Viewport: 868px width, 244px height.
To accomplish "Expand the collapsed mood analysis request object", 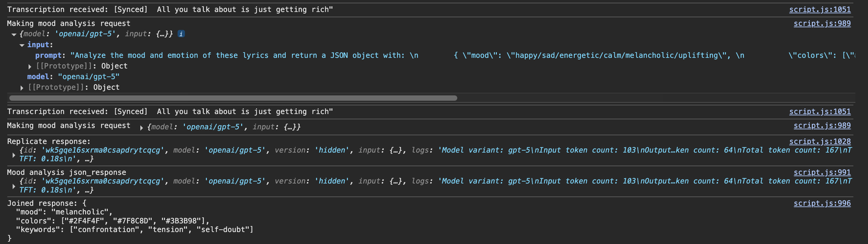I will click(142, 127).
